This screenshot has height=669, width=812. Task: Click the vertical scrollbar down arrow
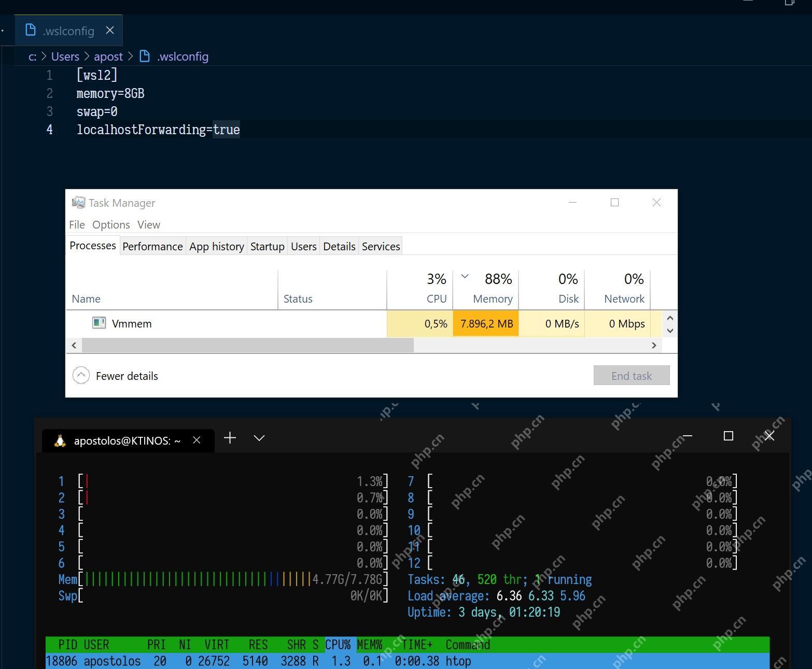click(x=670, y=331)
